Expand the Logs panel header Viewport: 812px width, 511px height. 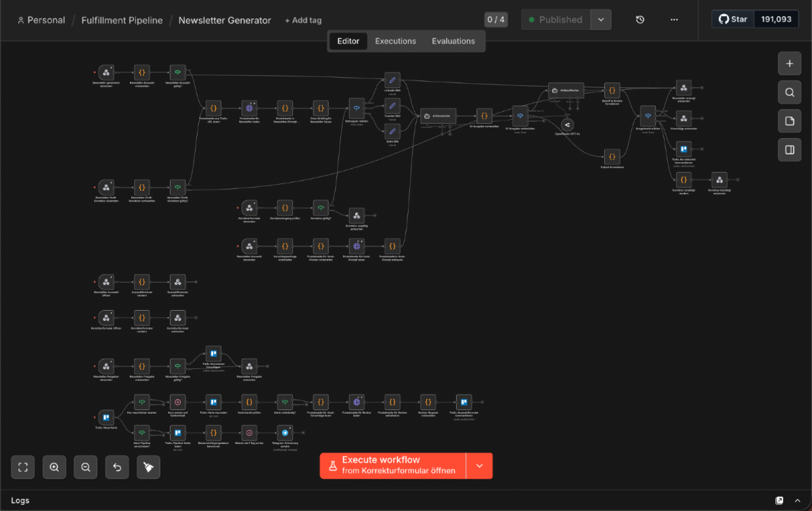(406, 500)
